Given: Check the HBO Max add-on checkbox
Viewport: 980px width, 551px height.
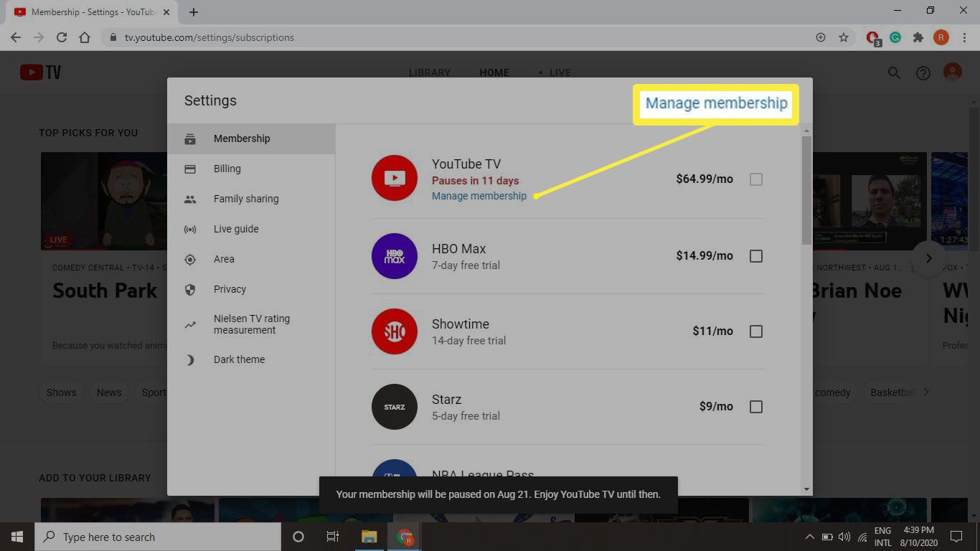Looking at the screenshot, I should [x=755, y=256].
